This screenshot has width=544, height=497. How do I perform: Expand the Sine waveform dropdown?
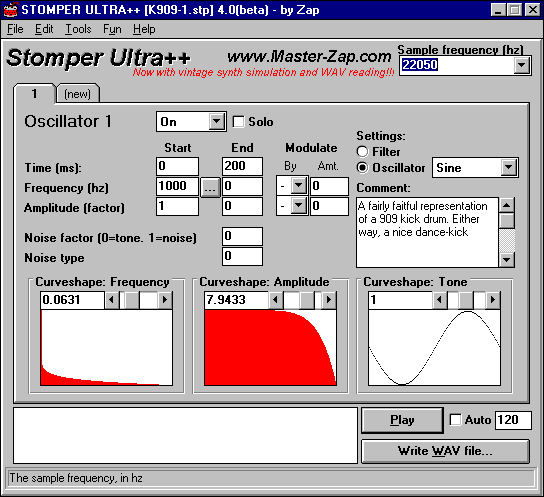[x=509, y=168]
